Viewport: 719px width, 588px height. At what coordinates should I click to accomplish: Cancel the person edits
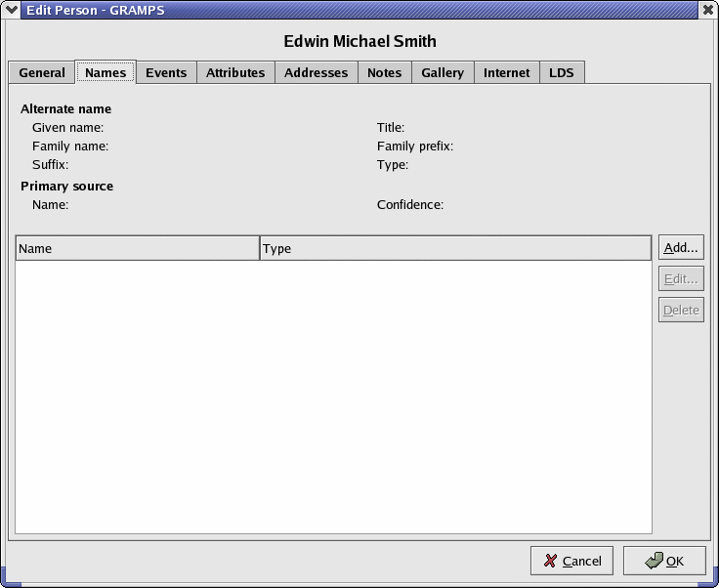coord(571,561)
